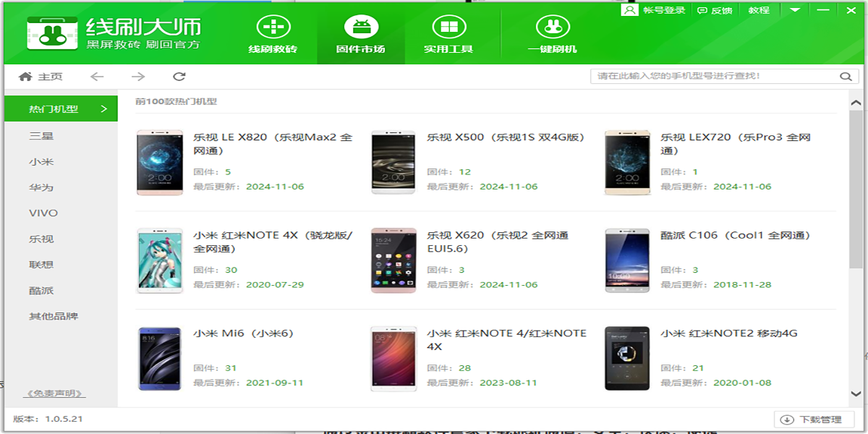This screenshot has width=868, height=434.
Task: Open the 反馈 feedback option
Action: pos(715,10)
